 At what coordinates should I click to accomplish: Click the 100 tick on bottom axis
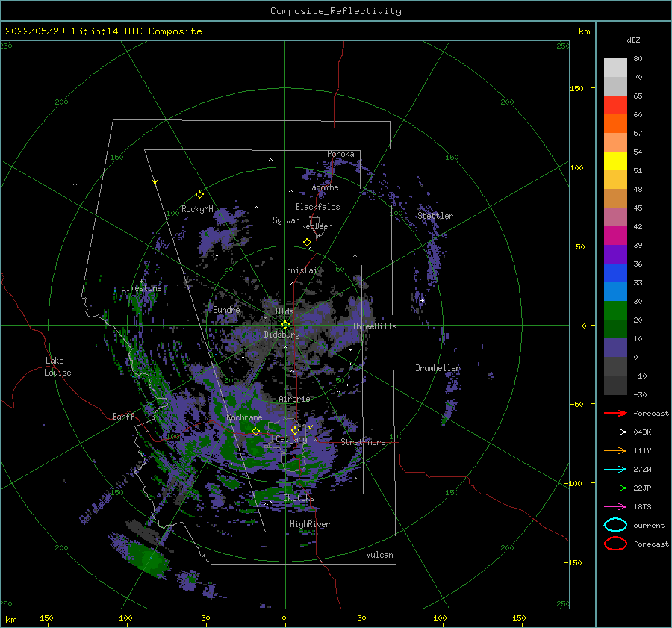pos(440,618)
